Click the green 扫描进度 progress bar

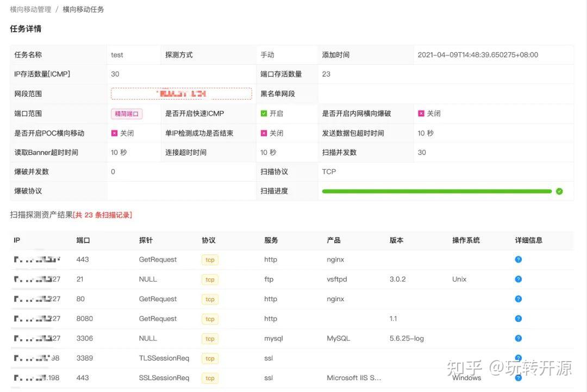[438, 191]
